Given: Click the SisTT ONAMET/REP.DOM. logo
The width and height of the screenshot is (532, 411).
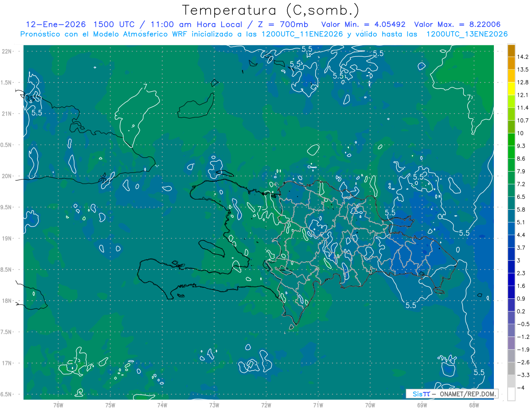Looking at the screenshot, I should tap(452, 394).
